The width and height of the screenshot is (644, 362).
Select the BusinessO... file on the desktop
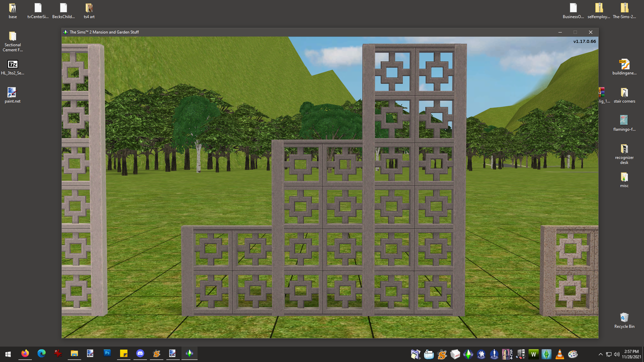click(573, 11)
